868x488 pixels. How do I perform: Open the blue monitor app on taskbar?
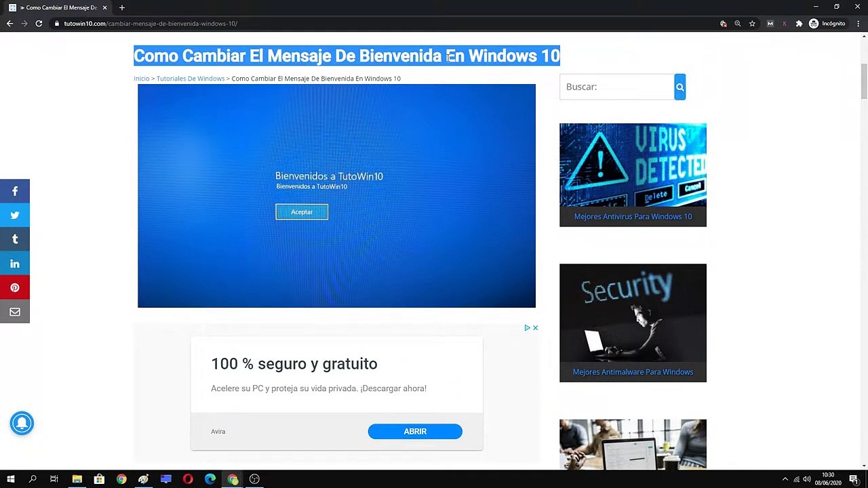[165, 479]
